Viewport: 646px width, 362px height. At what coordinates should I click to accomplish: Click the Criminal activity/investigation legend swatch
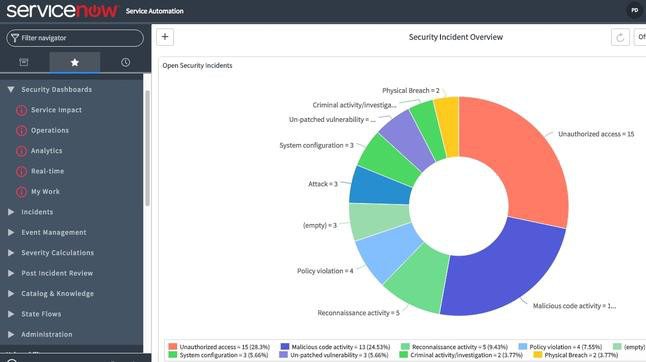pos(404,355)
